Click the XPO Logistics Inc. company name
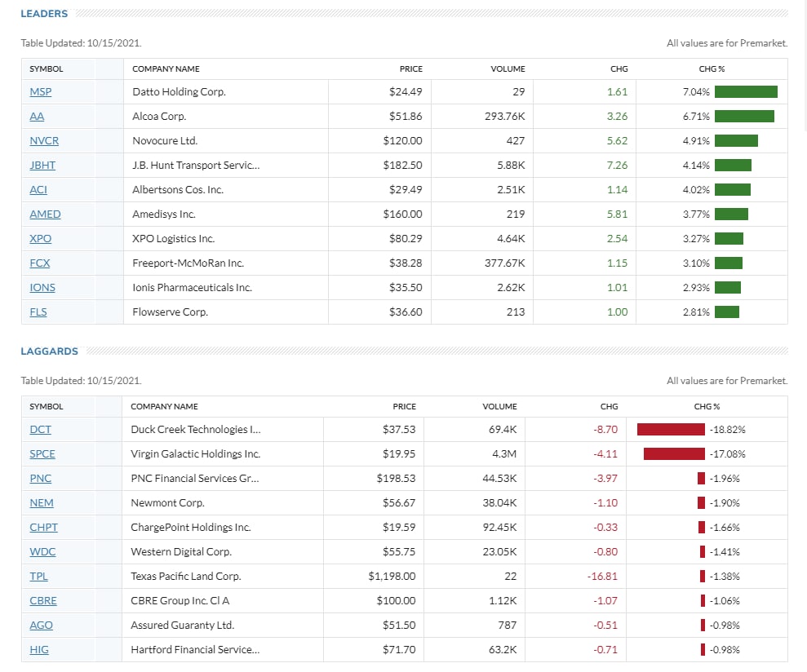 point(174,238)
